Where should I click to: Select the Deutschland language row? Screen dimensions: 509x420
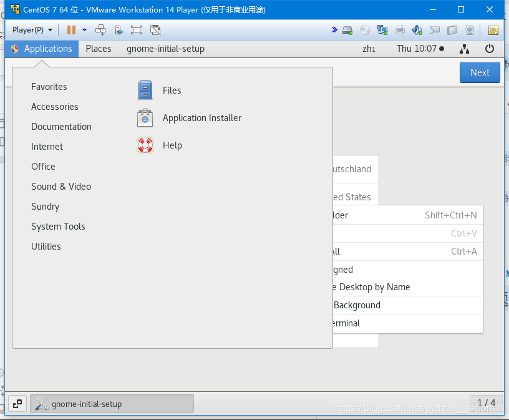(x=356, y=169)
